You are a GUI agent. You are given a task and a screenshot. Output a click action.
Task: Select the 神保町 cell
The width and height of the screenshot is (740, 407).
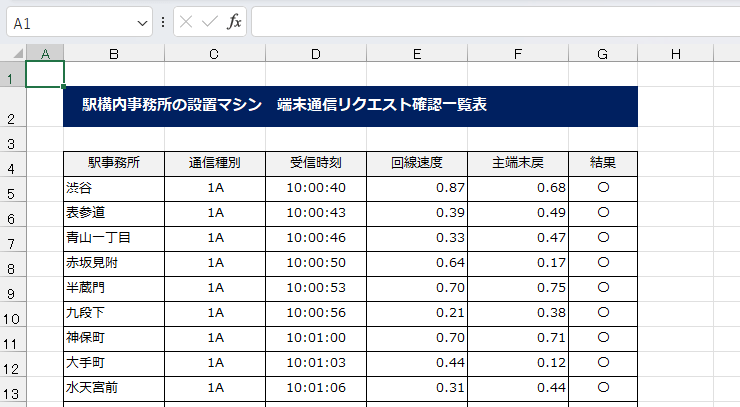coord(114,339)
